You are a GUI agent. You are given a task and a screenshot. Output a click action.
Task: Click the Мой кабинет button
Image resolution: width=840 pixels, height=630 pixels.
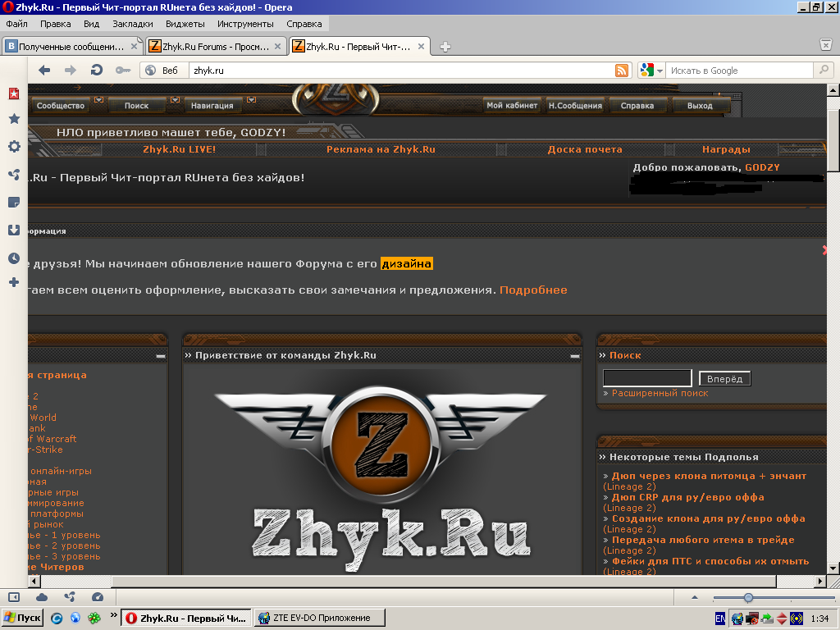512,106
